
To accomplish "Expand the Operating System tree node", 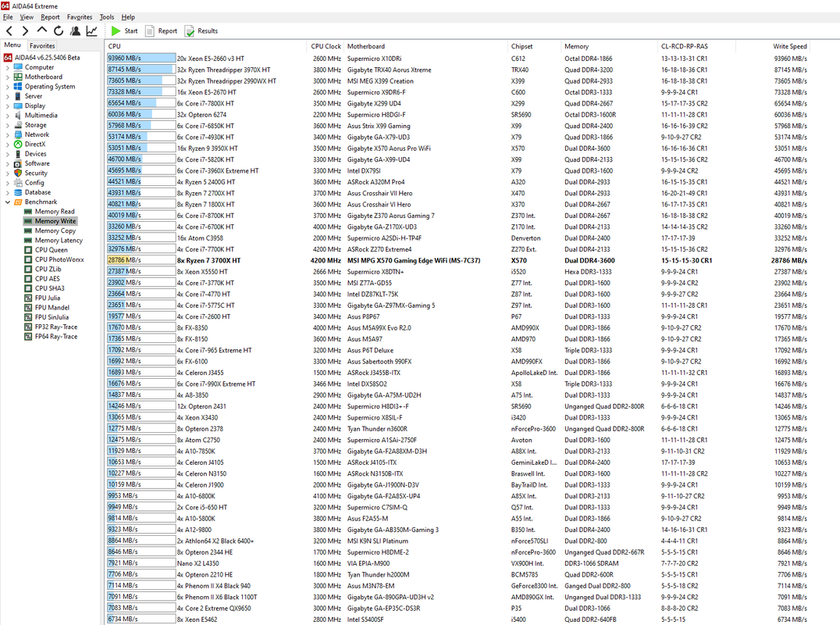I will point(8,87).
